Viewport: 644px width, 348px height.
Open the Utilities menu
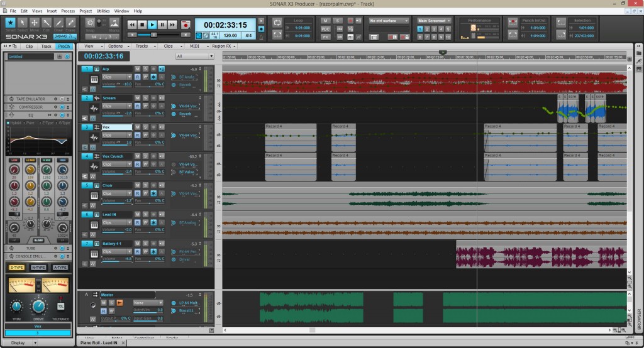pyautogui.click(x=103, y=11)
